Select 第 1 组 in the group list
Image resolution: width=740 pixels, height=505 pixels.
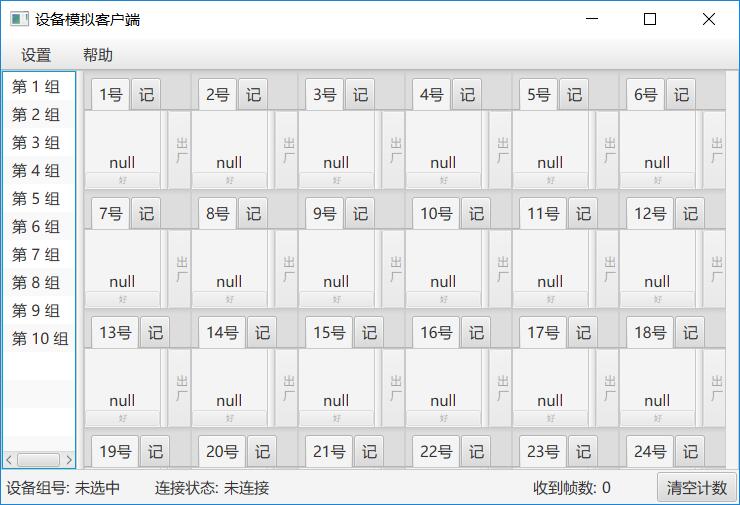click(39, 87)
